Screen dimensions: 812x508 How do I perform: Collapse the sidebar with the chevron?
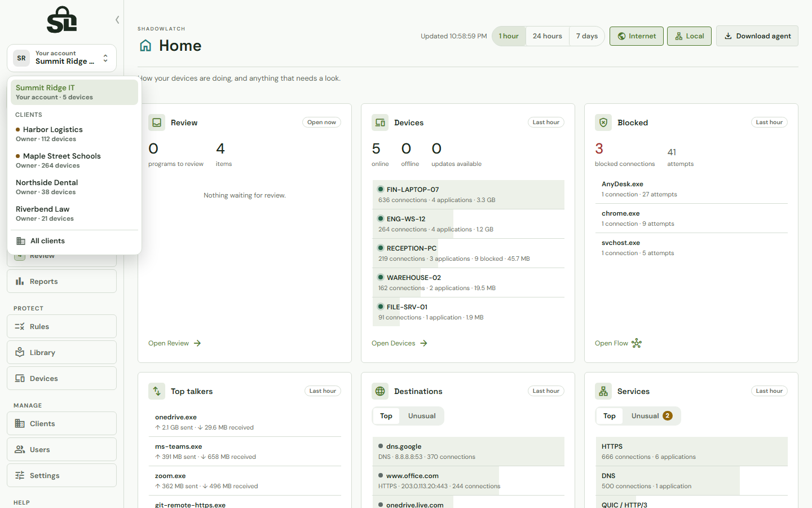117,20
